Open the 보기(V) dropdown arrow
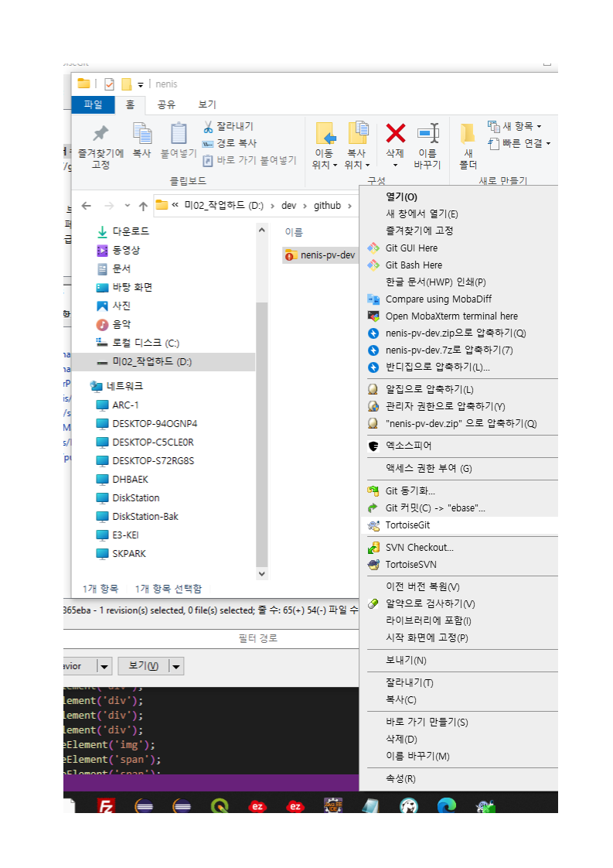613x868 pixels. point(176,667)
